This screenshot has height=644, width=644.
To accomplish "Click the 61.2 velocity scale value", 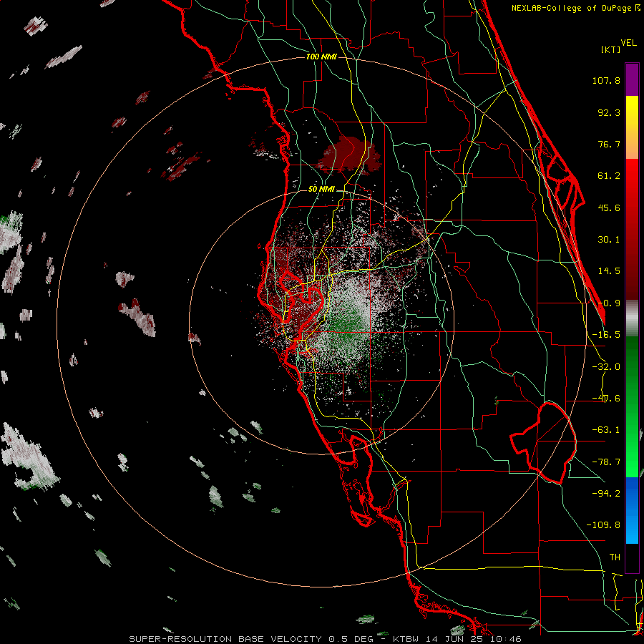I will point(609,176).
